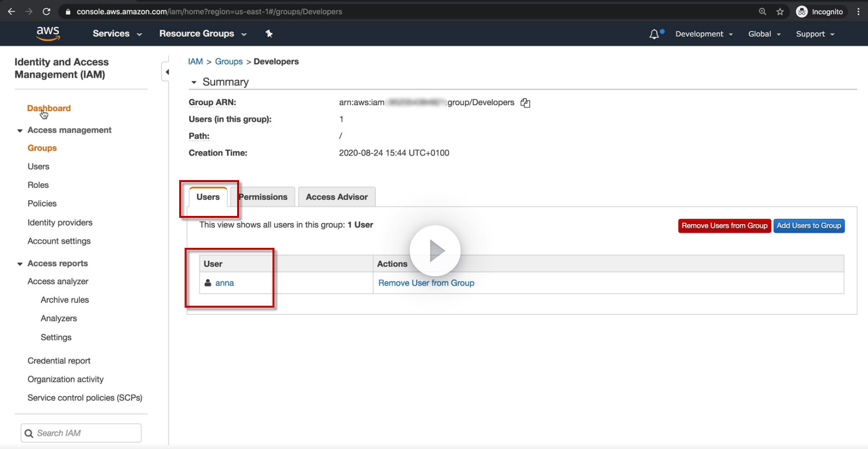Play the video overlay button
Image resolution: width=868 pixels, height=449 pixels.
click(x=435, y=251)
